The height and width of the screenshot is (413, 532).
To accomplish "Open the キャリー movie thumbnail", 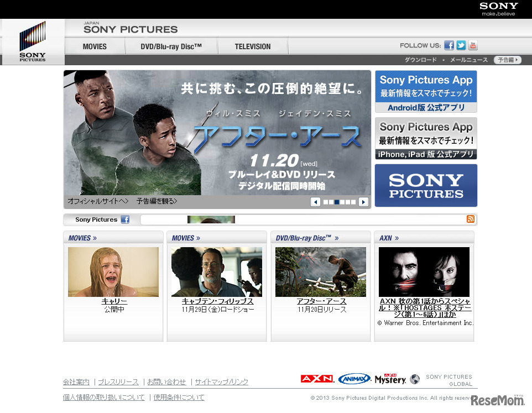I will pos(113,272).
